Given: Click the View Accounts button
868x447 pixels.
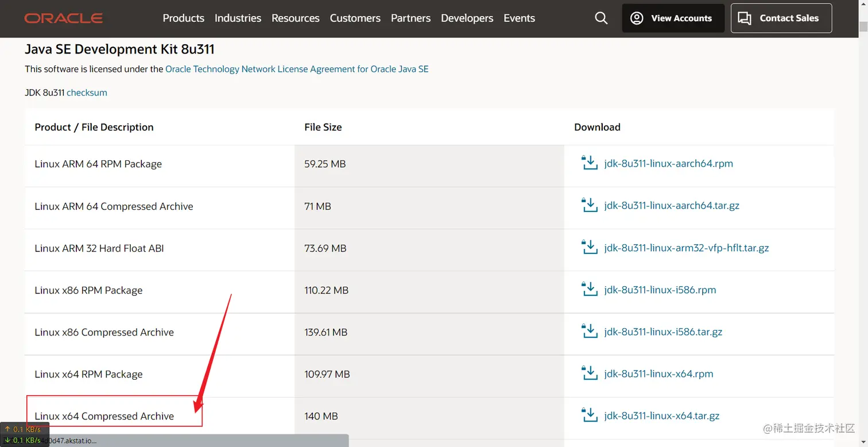Looking at the screenshot, I should [673, 18].
